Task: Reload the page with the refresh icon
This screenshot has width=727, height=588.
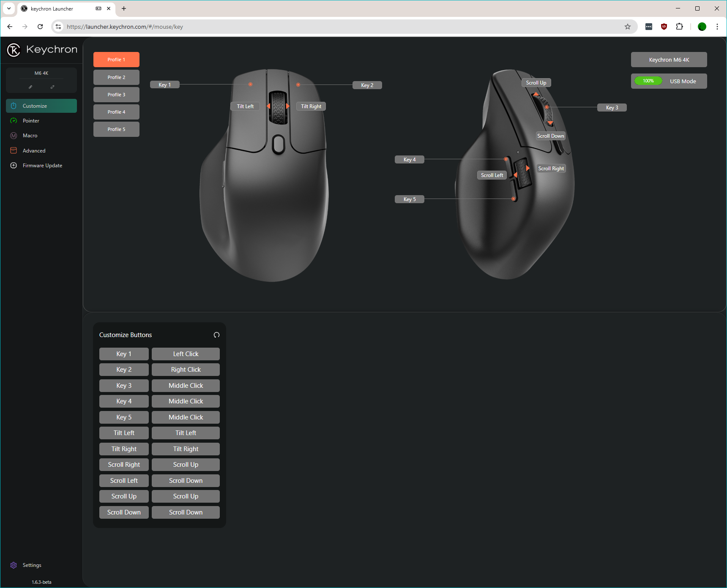Action: point(40,27)
